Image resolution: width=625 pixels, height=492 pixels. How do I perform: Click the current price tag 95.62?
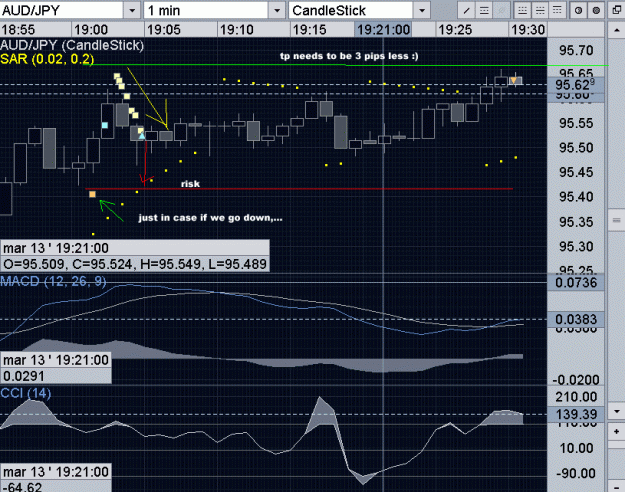pos(575,85)
